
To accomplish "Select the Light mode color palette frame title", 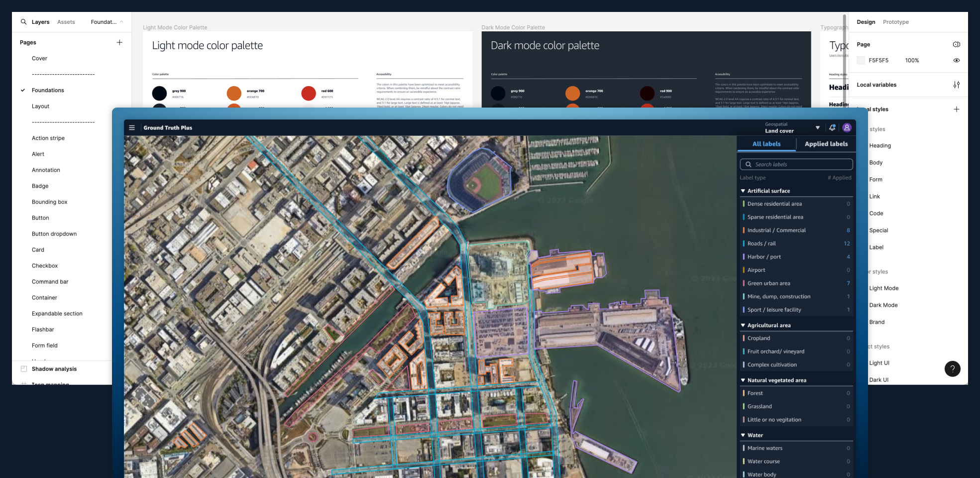I will (x=175, y=27).
